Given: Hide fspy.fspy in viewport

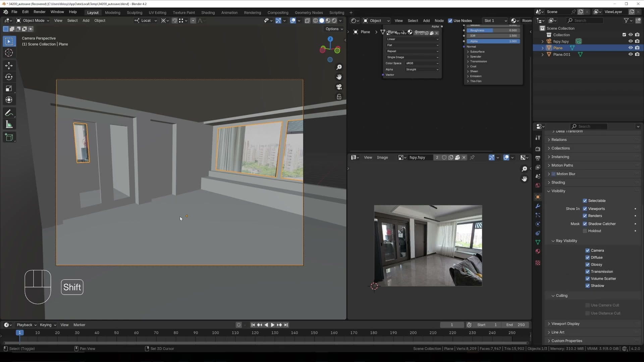Looking at the screenshot, I should click(631, 41).
